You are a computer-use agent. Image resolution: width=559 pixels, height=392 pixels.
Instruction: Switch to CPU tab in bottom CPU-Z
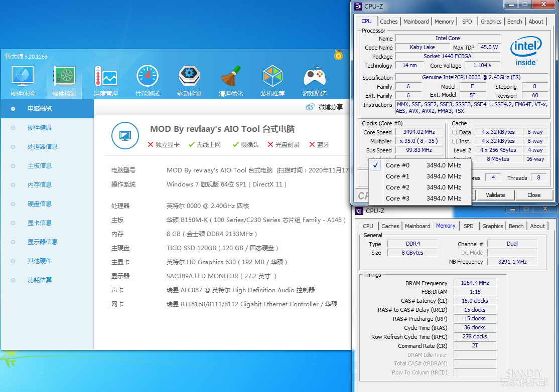tap(368, 226)
